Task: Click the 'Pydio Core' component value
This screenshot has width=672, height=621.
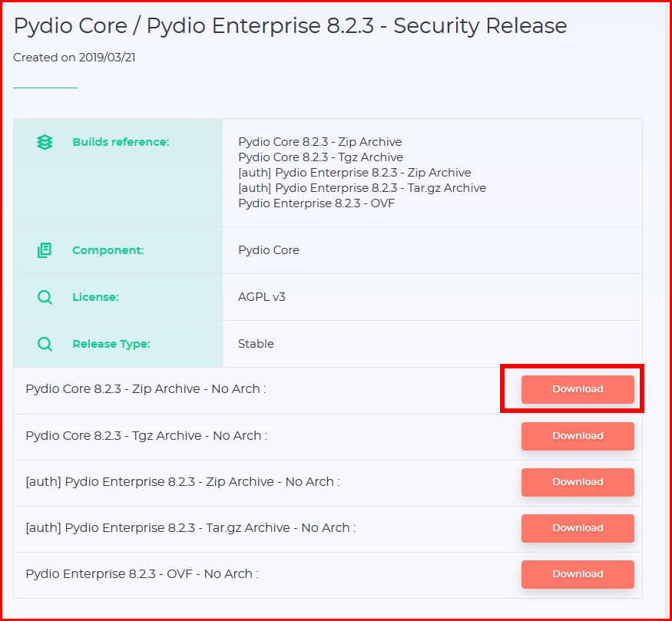Action: 269,250
